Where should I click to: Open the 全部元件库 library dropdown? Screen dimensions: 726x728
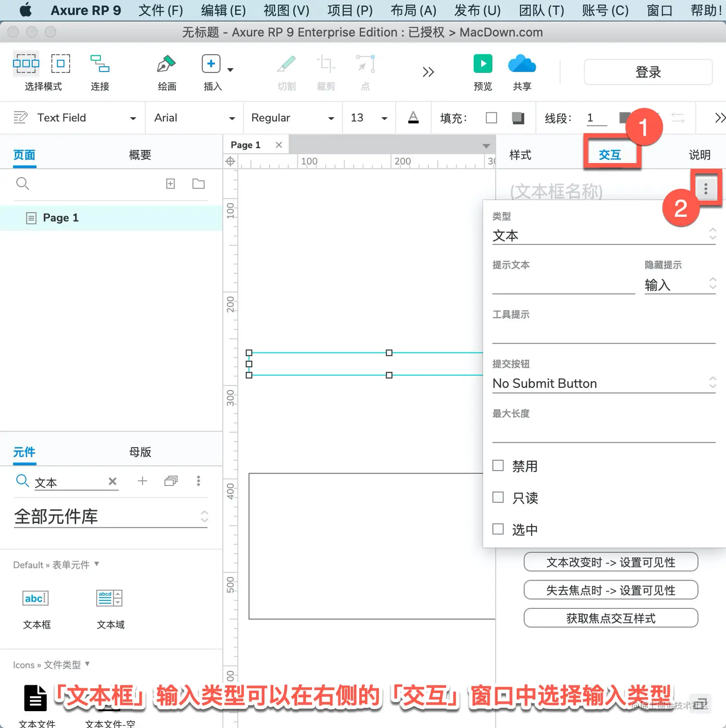click(x=111, y=517)
